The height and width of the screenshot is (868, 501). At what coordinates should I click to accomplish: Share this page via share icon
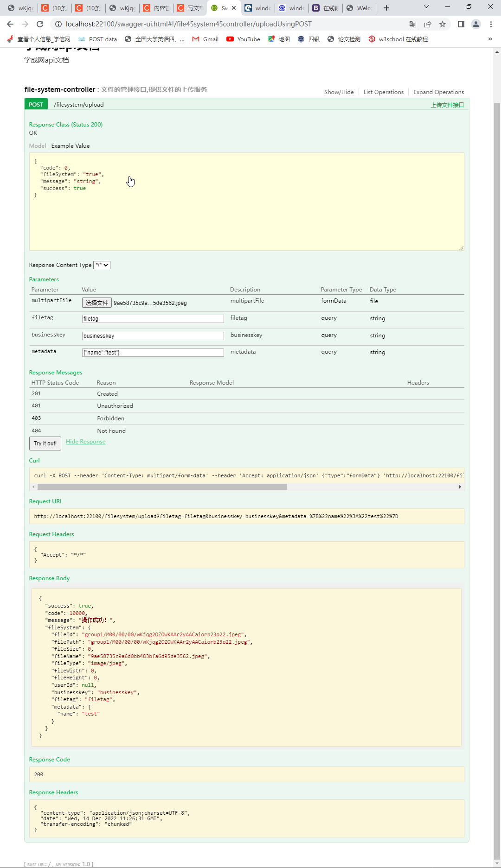pyautogui.click(x=428, y=24)
